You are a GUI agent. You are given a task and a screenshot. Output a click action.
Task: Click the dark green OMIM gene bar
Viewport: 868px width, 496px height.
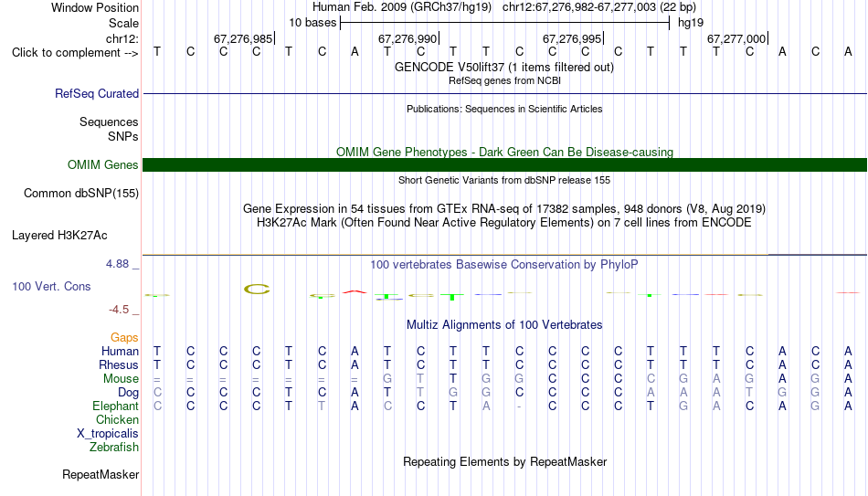point(504,165)
